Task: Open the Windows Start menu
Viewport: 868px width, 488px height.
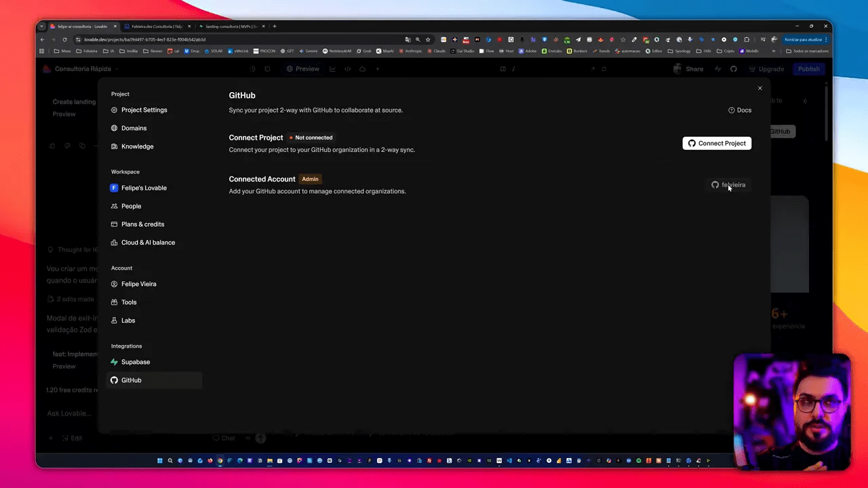Action: click(160, 461)
